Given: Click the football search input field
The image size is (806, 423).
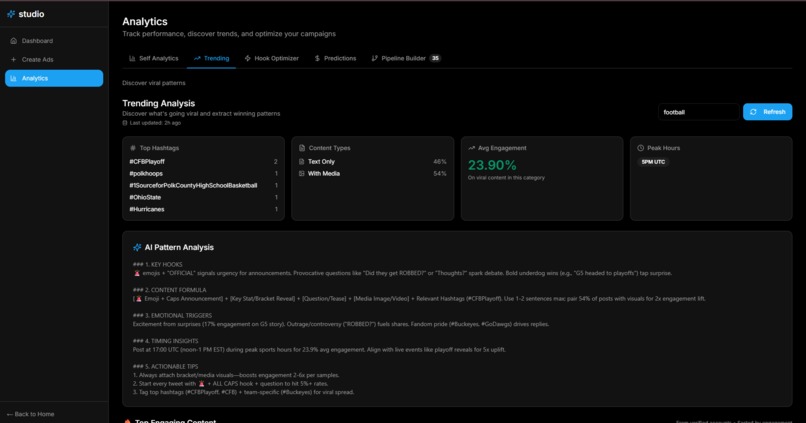Looking at the screenshot, I should click(699, 112).
